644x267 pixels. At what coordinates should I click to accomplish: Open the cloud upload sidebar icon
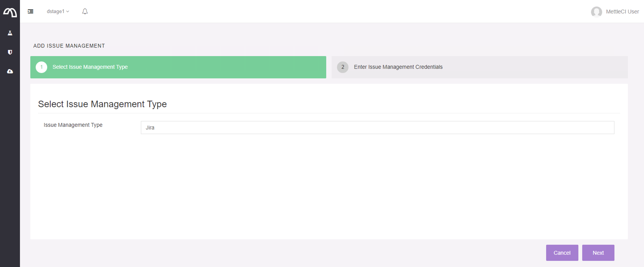click(x=10, y=71)
